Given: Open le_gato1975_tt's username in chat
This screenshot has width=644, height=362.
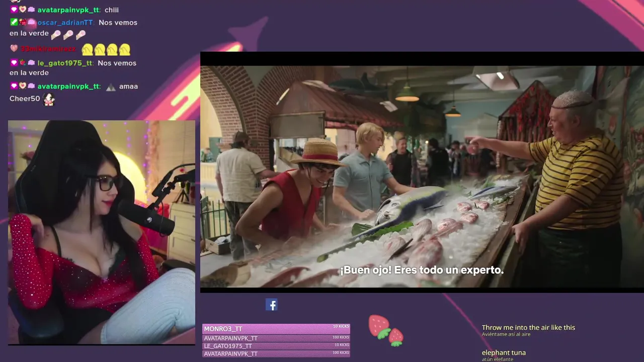Looking at the screenshot, I should click(x=65, y=63).
